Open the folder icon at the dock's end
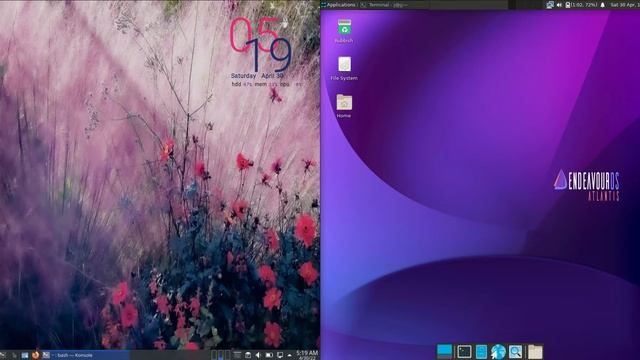Image resolution: width=640 pixels, height=360 pixels. pyautogui.click(x=535, y=351)
